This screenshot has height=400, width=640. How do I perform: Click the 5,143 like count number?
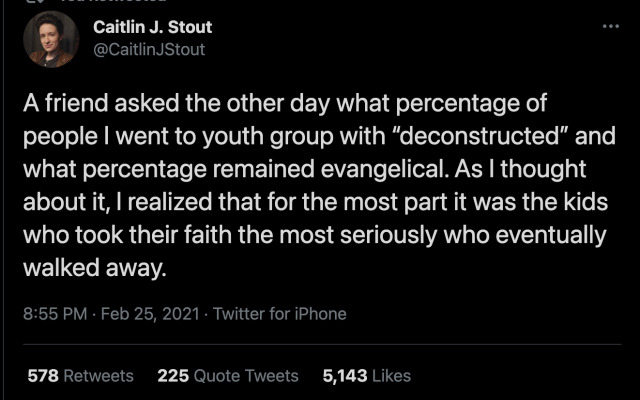click(344, 376)
